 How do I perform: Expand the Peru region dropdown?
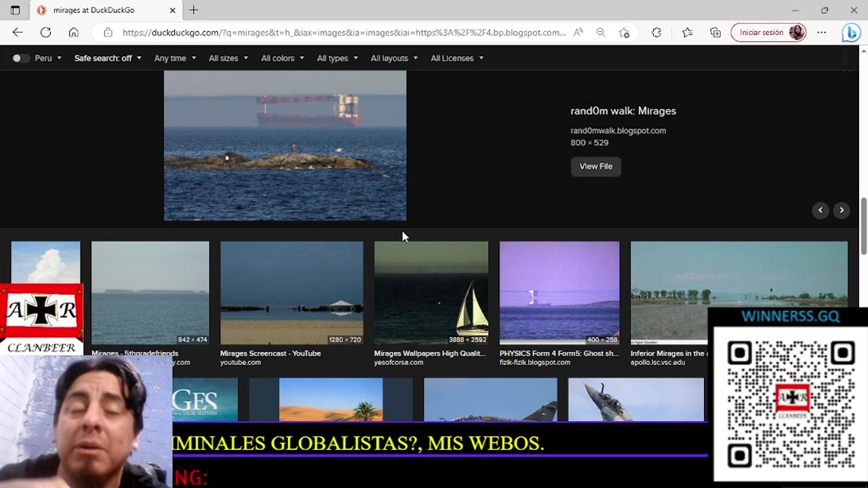(48, 58)
